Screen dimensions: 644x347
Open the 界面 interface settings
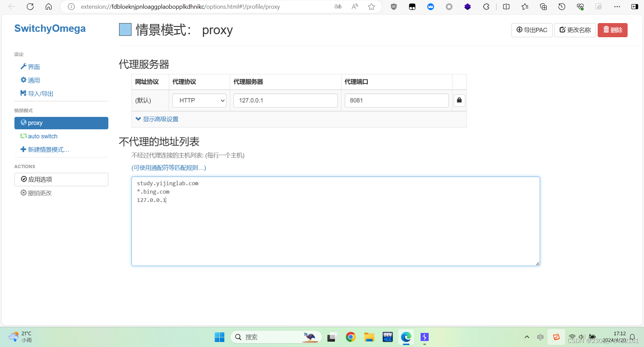point(30,67)
